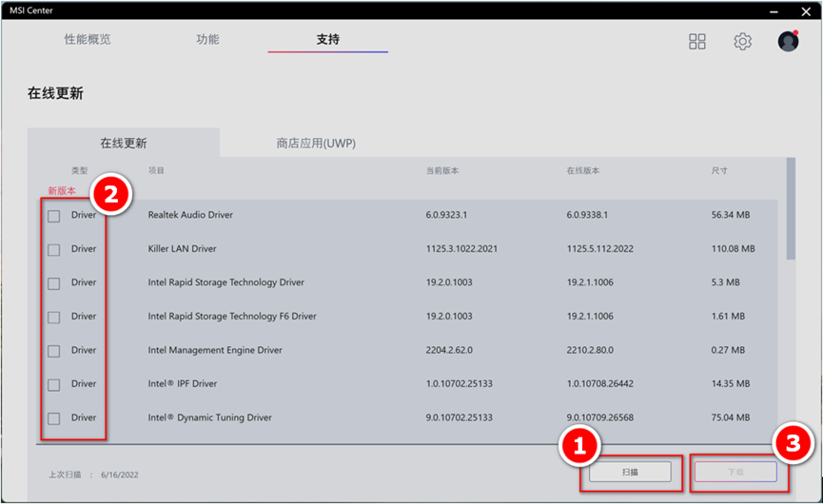Close the MSI Center window
The height and width of the screenshot is (504, 823).
(806, 10)
